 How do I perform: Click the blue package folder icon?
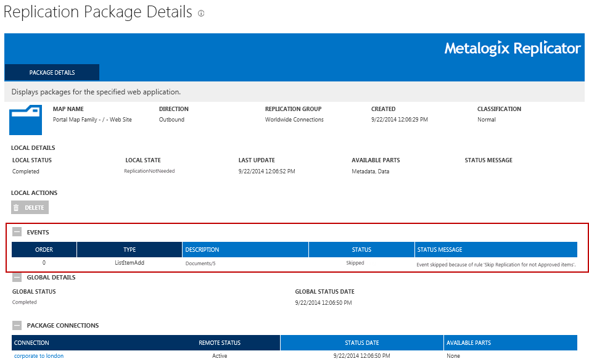[25, 120]
